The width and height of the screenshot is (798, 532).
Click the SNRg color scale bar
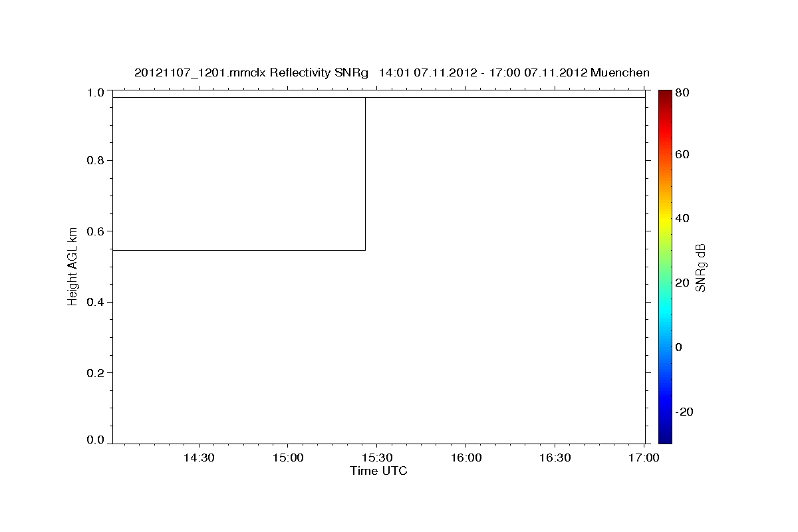click(x=665, y=266)
